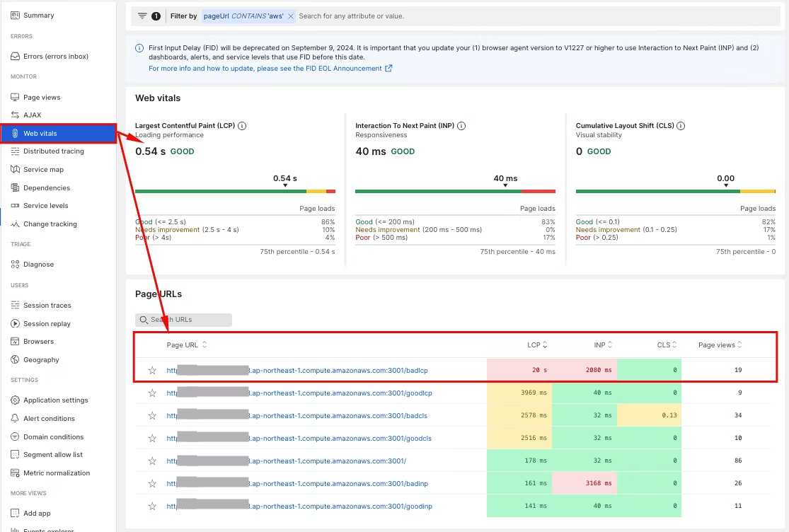
Task: Click the Add app icon
Action: pos(15,514)
